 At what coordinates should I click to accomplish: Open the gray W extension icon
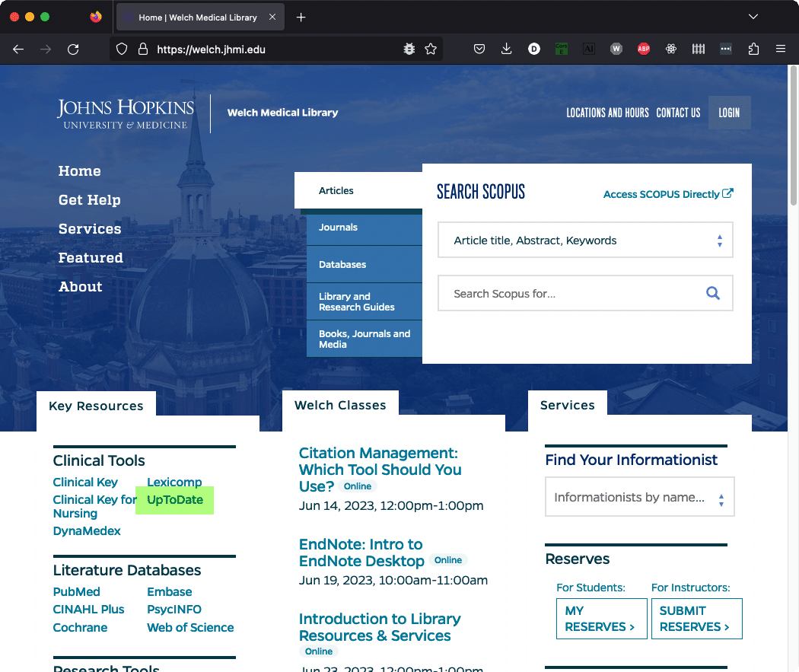click(x=616, y=49)
